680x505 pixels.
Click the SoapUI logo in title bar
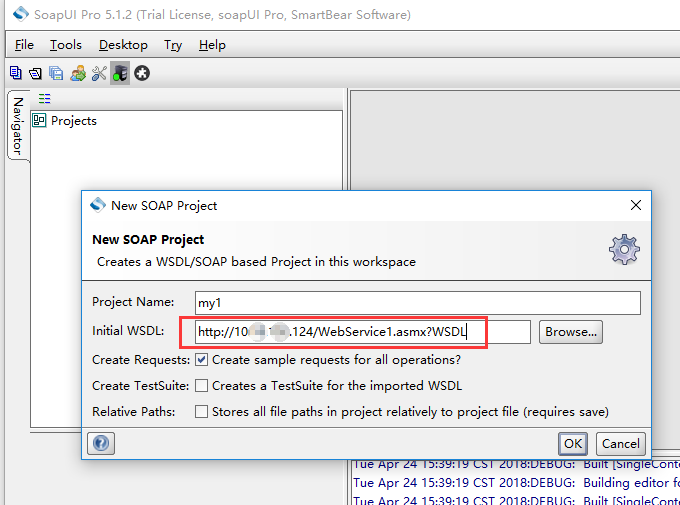coord(21,14)
